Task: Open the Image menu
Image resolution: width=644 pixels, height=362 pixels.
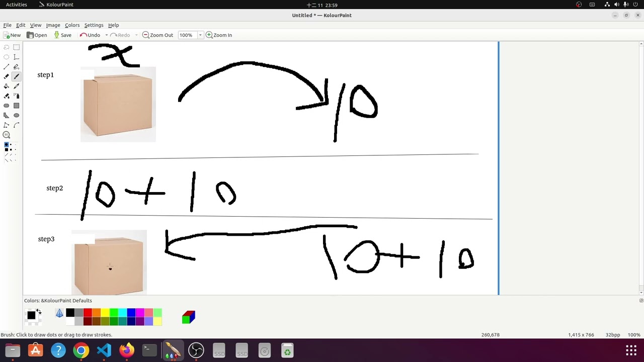Action: 53,25
